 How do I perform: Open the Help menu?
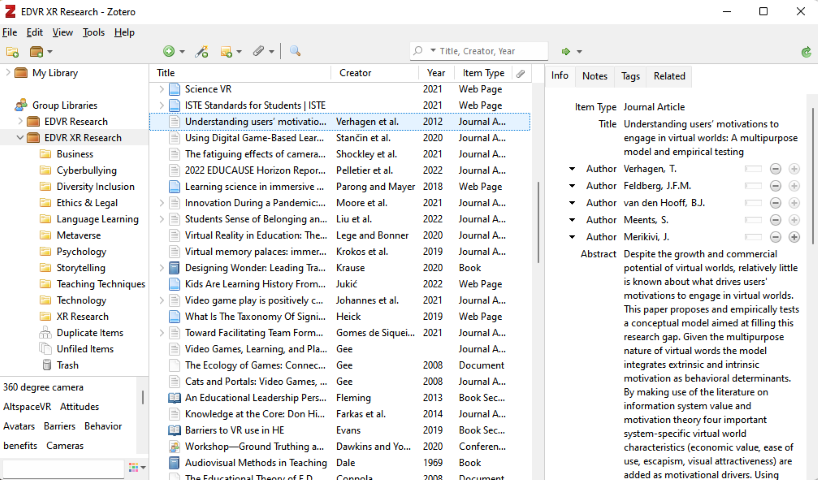pyautogui.click(x=124, y=32)
